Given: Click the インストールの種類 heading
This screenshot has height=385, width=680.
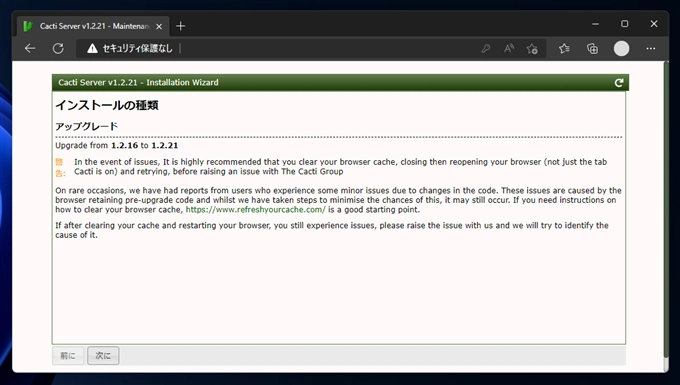Looking at the screenshot, I should (x=107, y=105).
